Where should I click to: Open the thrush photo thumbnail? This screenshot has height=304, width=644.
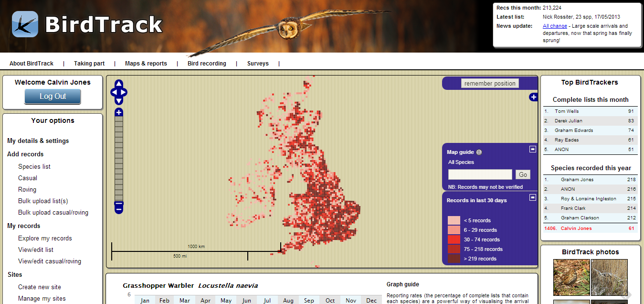[x=571, y=278]
